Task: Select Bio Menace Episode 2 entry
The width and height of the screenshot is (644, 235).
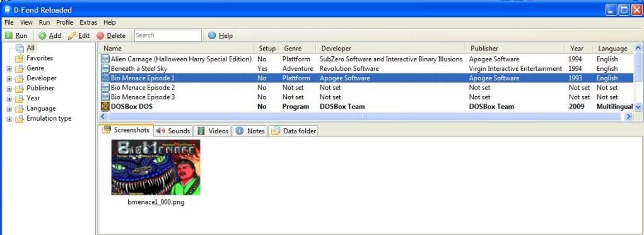Action: pos(143,87)
